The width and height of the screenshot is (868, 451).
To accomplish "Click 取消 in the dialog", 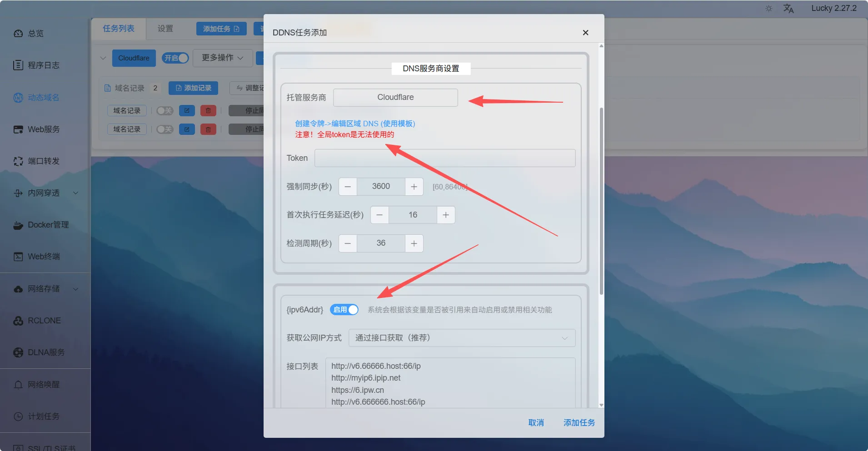I will pos(536,423).
